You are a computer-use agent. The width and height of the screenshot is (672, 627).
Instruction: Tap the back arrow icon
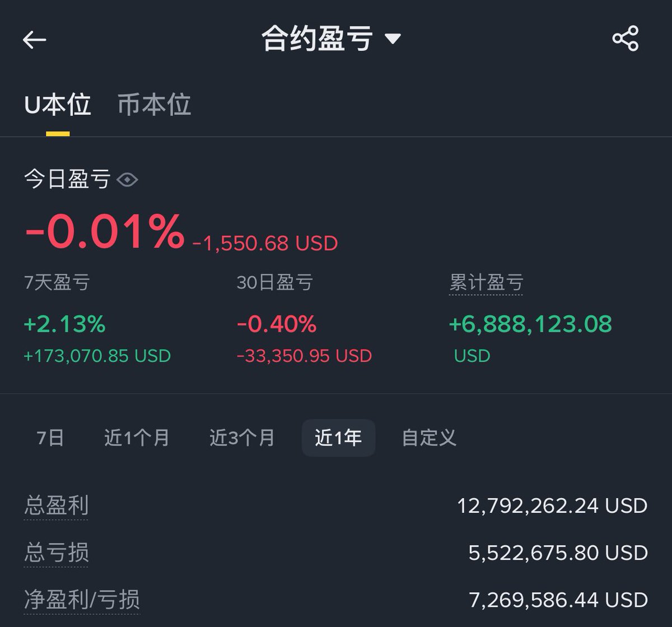coord(34,40)
